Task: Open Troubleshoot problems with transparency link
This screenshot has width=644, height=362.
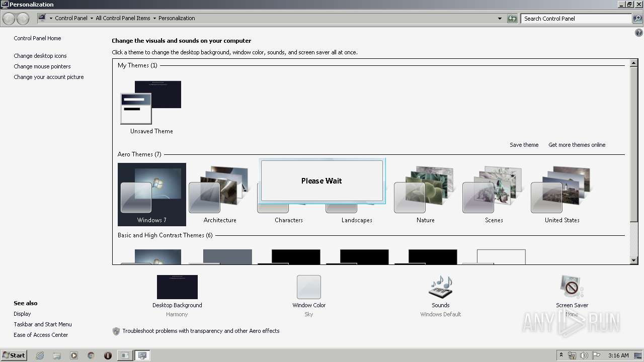Action: pyautogui.click(x=201, y=331)
